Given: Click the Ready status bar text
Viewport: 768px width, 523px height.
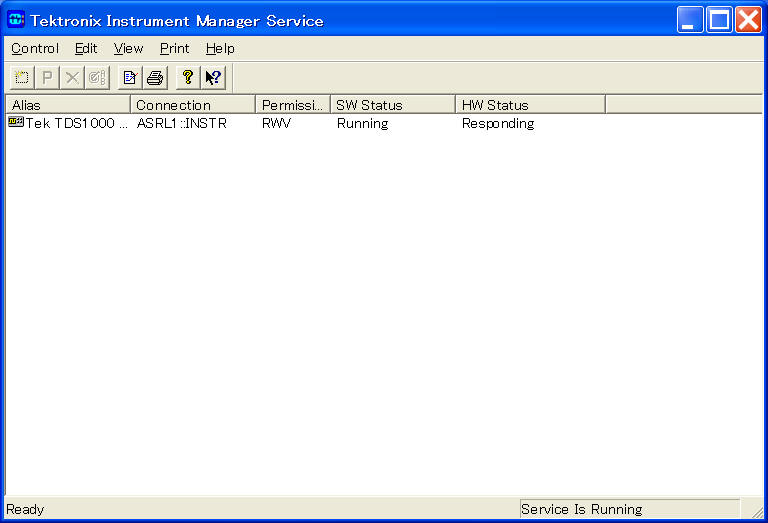Looking at the screenshot, I should pos(25,509).
